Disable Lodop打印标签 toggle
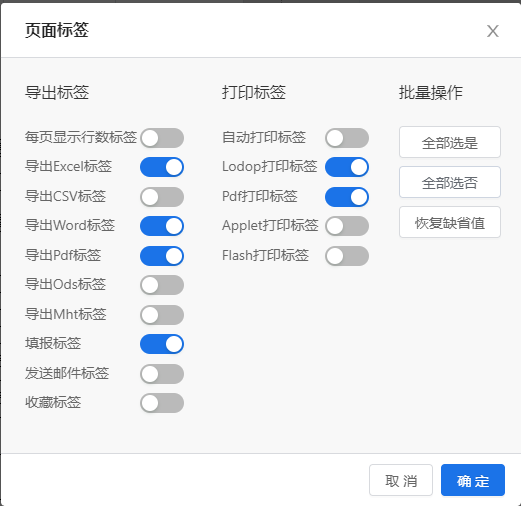Screen dimensions: 521x506 pos(347,167)
